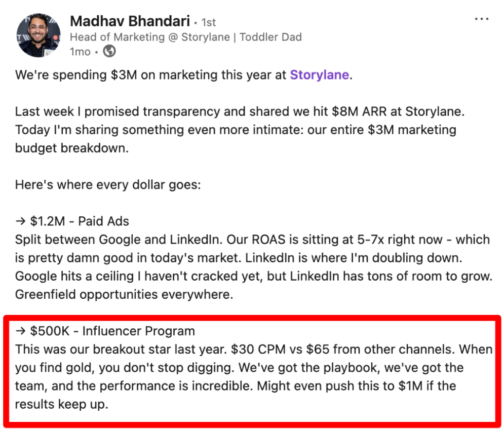
Task: Click "Here's where every dollar goes:" line
Action: (108, 185)
